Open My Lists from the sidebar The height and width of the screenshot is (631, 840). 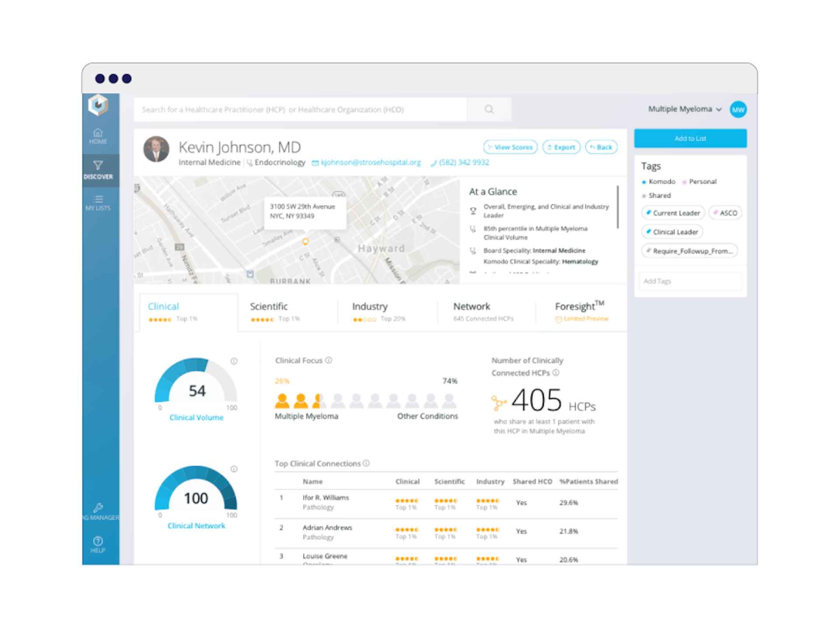(98, 203)
